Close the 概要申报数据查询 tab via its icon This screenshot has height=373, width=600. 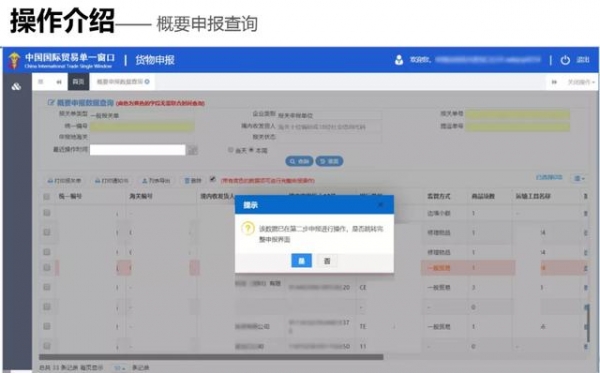(147, 81)
